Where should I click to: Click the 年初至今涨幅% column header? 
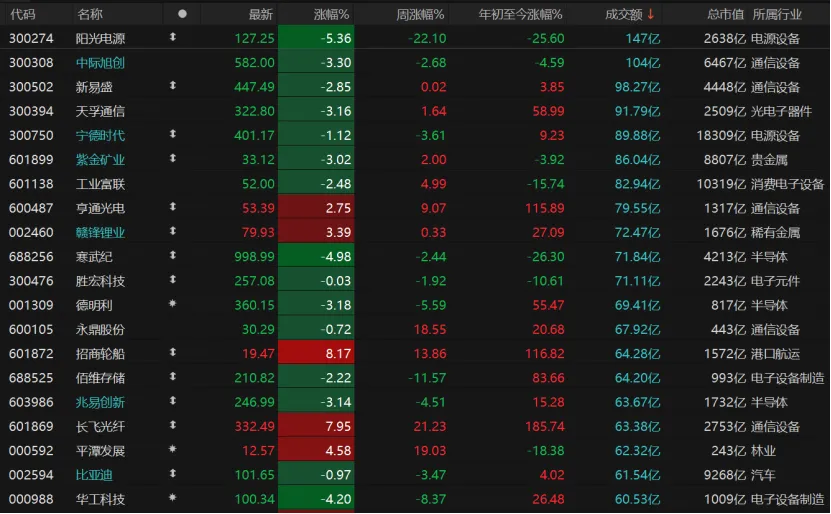[x=520, y=14]
